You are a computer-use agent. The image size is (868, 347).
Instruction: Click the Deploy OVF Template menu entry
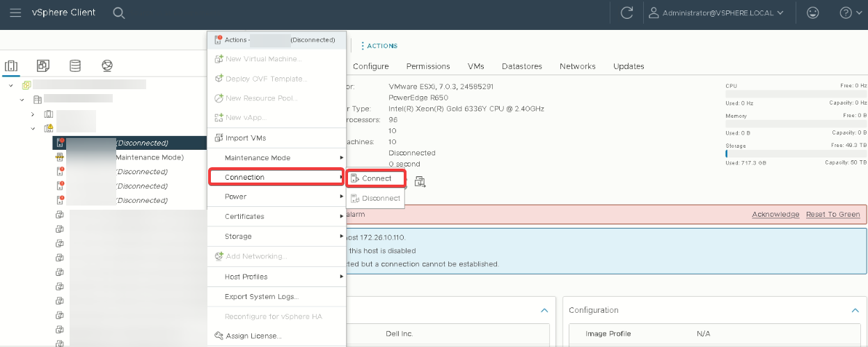(276, 79)
